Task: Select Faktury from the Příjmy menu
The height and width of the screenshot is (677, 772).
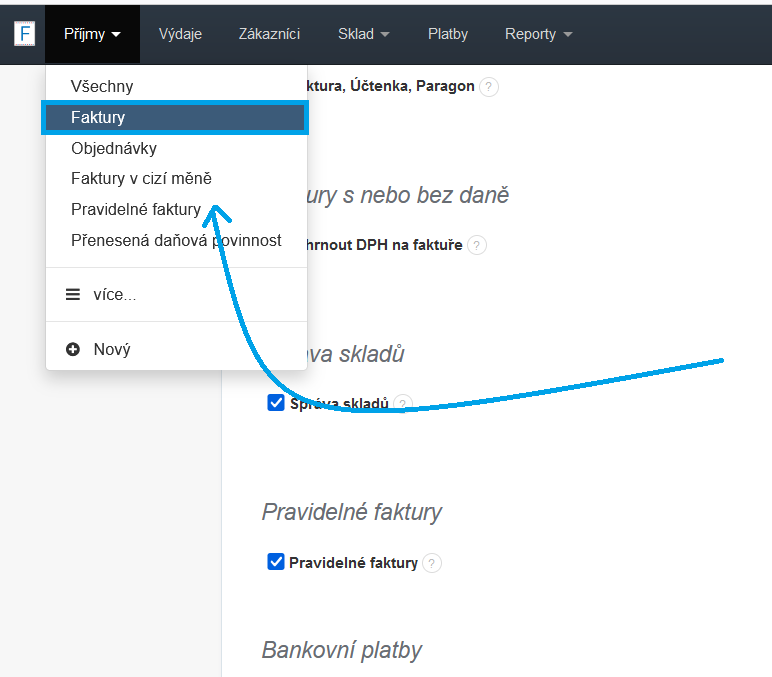Action: (98, 118)
